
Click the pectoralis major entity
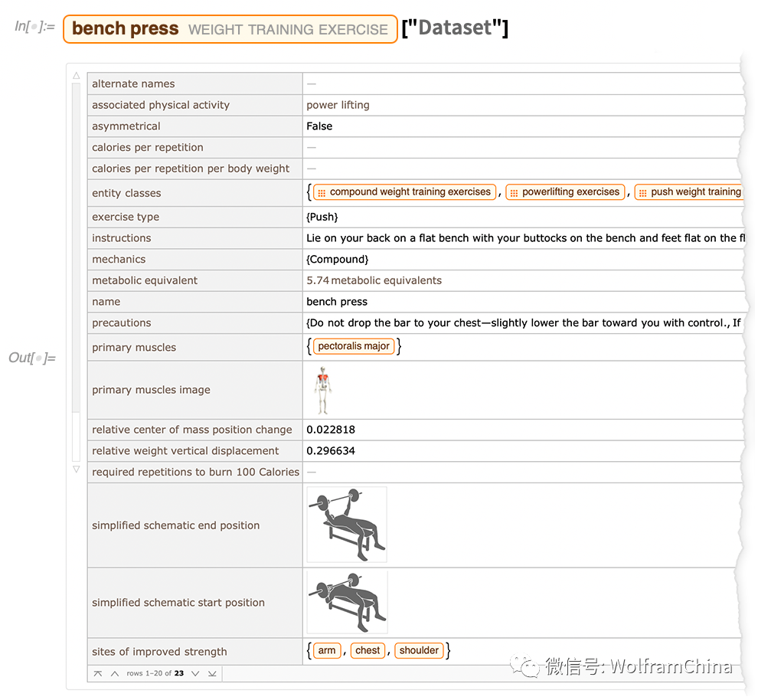[354, 346]
